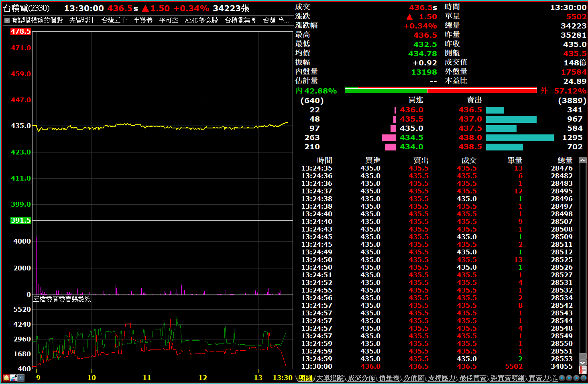Click the 台積電(2330) stock title
This screenshot has height=384, width=588.
[x=26, y=8]
